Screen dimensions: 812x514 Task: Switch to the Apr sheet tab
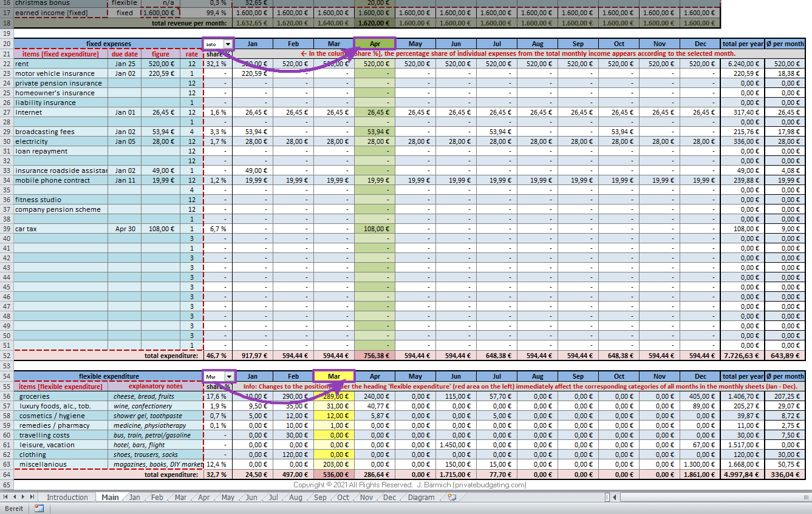click(203, 498)
